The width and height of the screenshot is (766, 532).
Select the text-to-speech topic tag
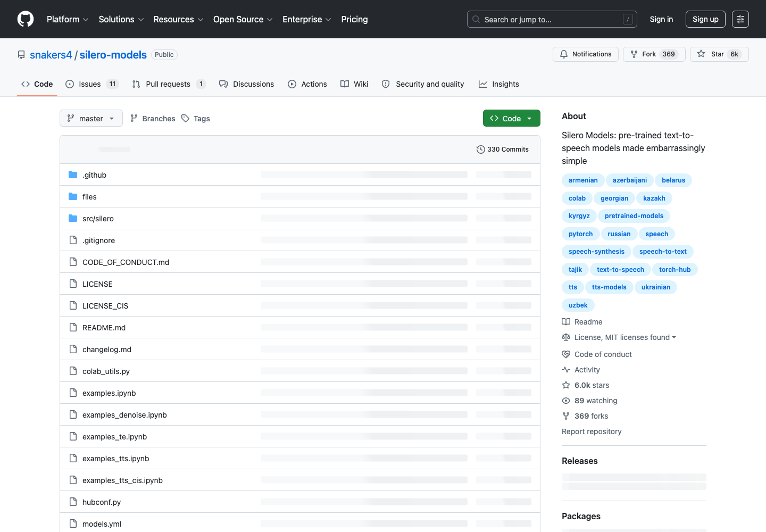tap(620, 270)
